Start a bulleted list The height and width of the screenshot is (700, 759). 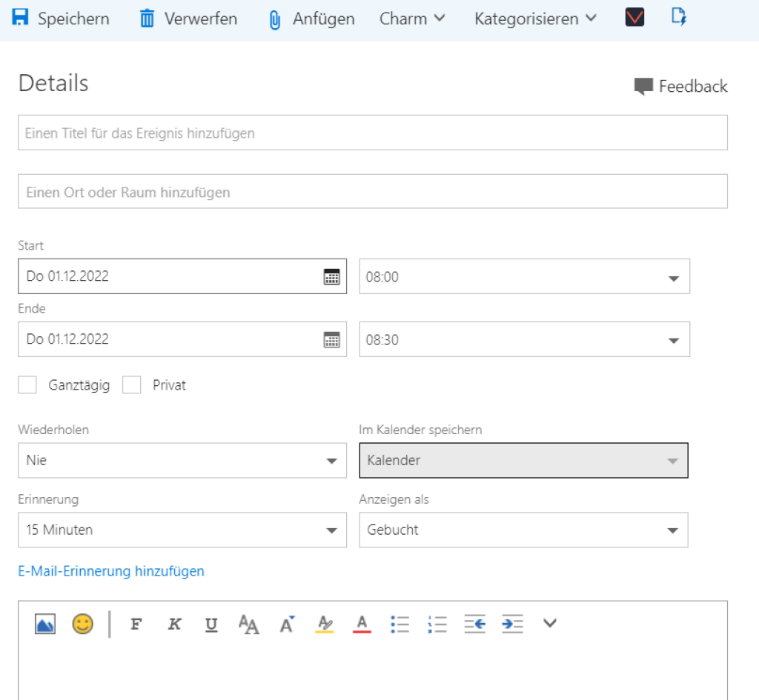pos(400,624)
